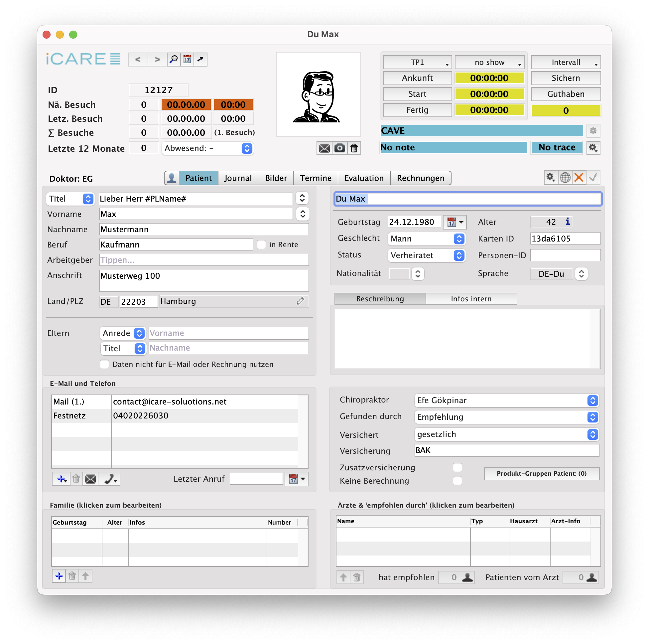The height and width of the screenshot is (644, 649).
Task: Click Produkt-Gruppen Patient button
Action: pos(541,474)
